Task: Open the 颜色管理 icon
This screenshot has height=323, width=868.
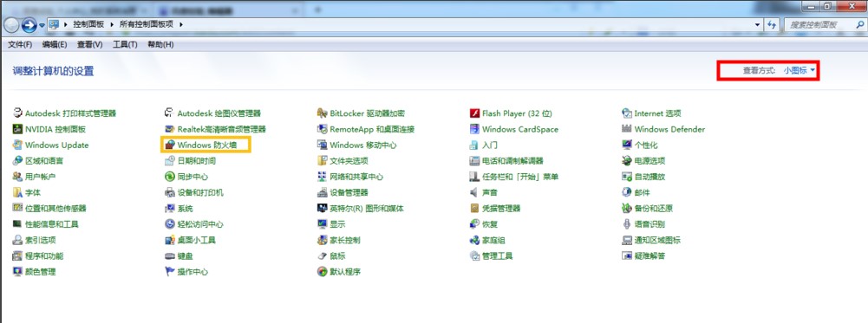Action: click(x=17, y=272)
